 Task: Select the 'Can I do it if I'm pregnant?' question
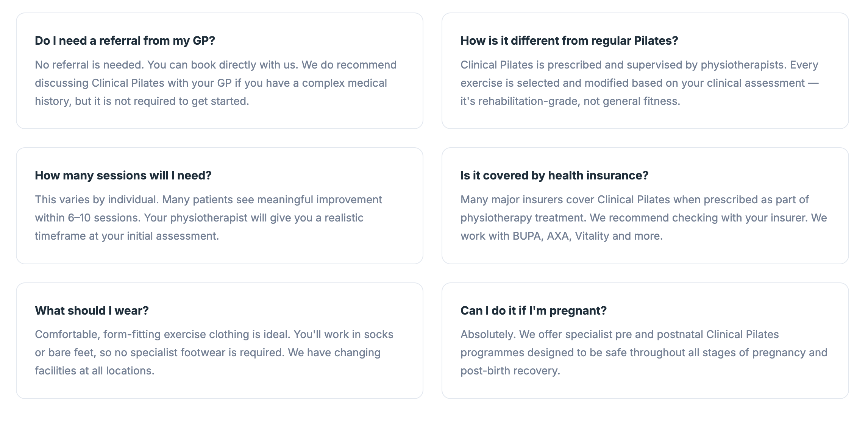click(x=533, y=310)
